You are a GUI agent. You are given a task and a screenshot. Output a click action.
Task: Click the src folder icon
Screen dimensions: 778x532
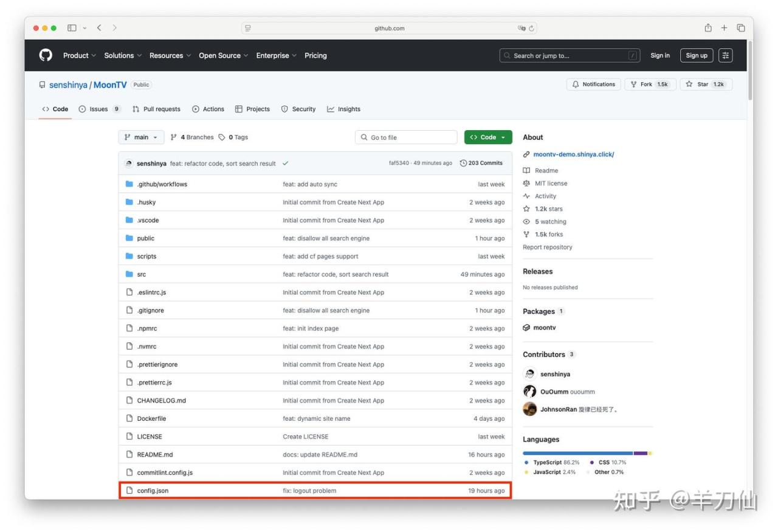point(129,274)
